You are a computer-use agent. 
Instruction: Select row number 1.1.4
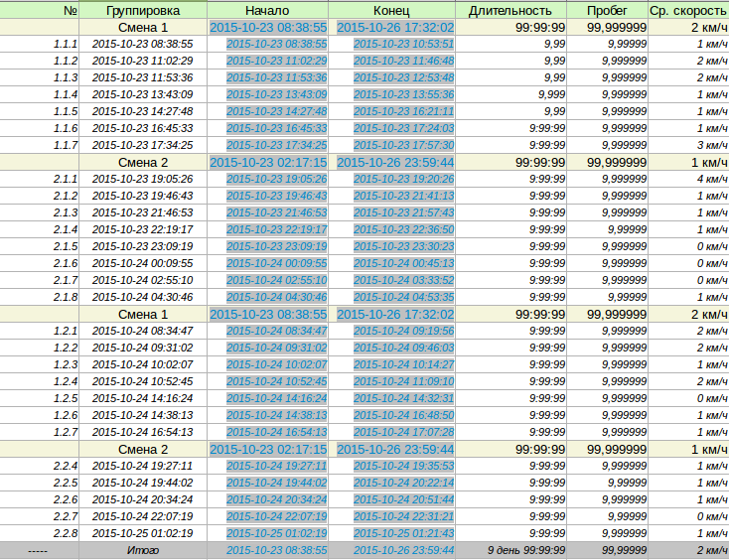point(65,94)
